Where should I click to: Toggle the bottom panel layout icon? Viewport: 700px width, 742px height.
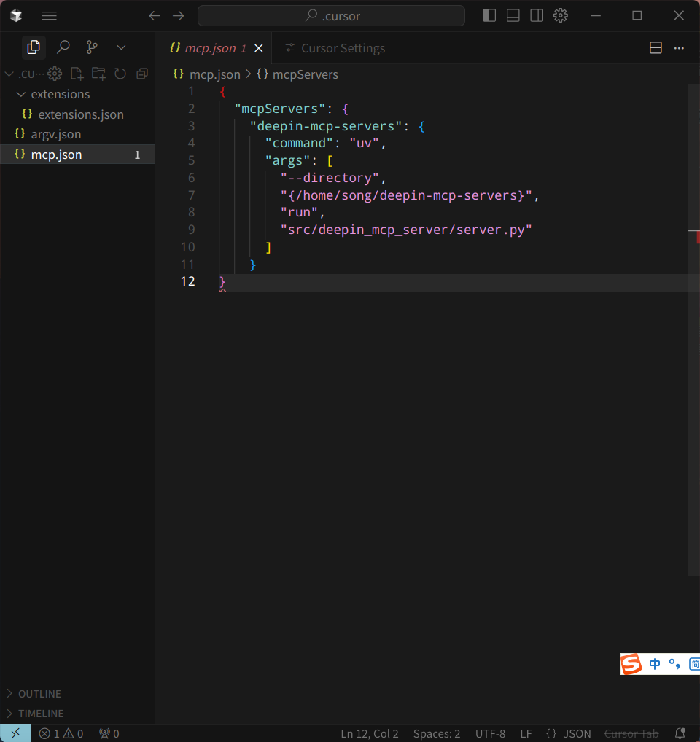513,15
